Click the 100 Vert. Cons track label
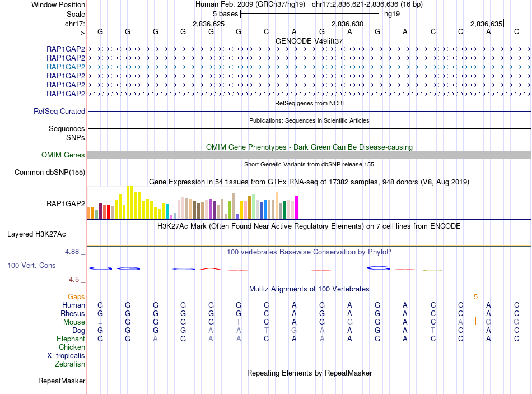The width and height of the screenshot is (532, 394). point(31,265)
